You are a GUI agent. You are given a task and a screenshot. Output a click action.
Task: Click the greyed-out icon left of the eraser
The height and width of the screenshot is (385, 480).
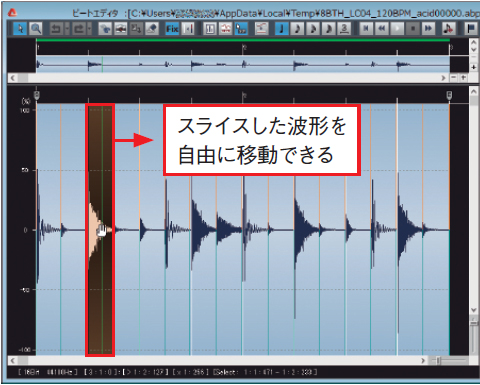(136, 29)
